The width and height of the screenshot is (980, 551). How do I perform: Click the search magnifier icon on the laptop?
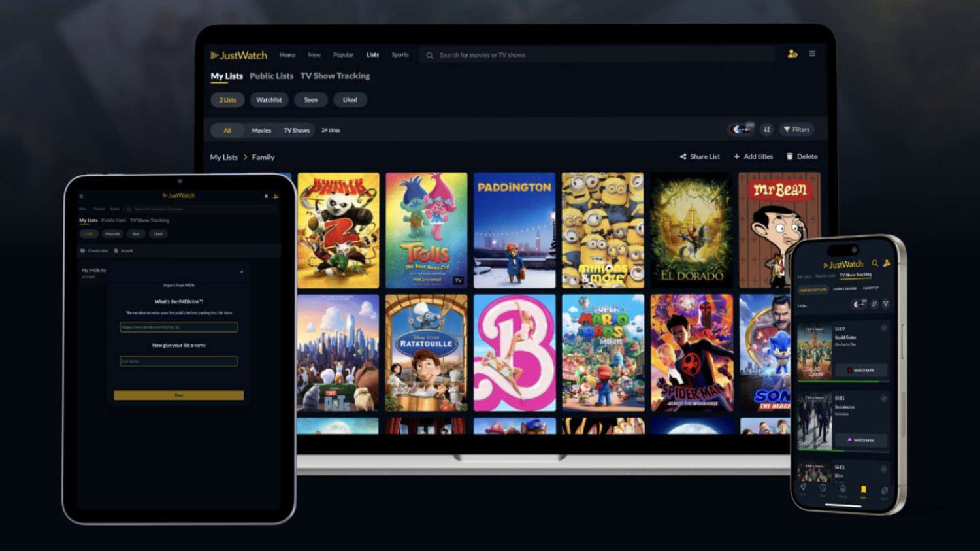click(430, 56)
